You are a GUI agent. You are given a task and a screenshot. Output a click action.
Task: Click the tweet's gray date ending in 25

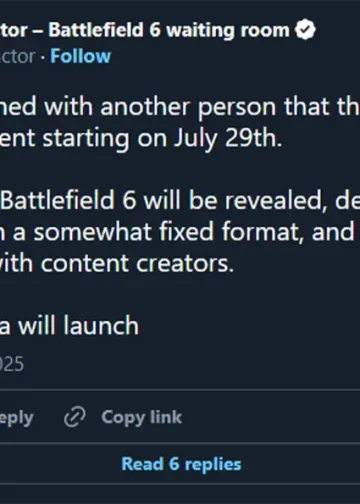(x=12, y=364)
